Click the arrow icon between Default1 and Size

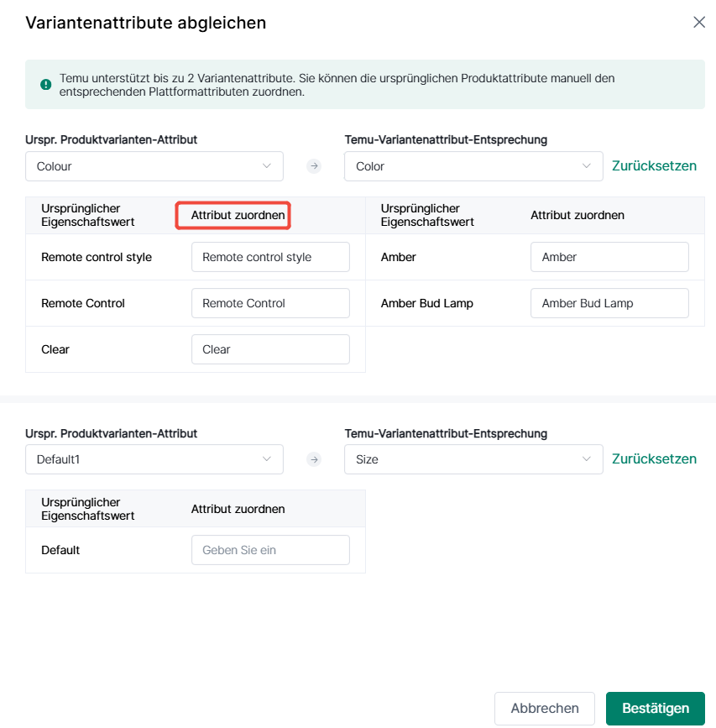(314, 459)
